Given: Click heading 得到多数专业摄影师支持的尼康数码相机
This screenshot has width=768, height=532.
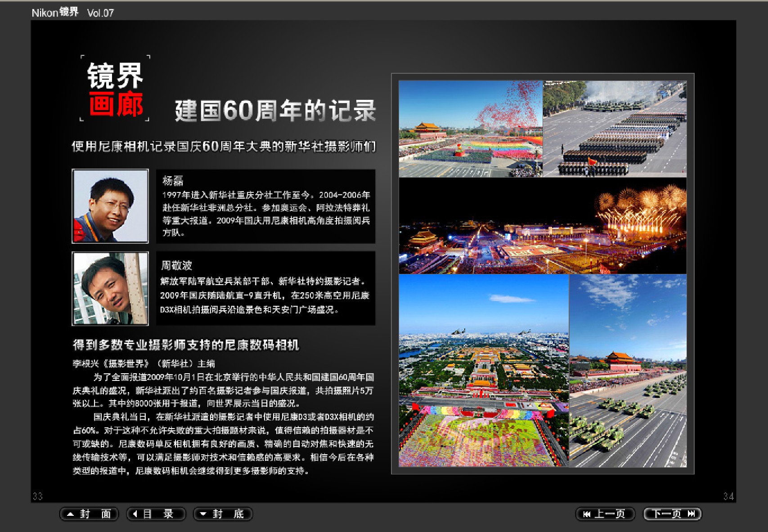Looking at the screenshot, I should coord(186,345).
